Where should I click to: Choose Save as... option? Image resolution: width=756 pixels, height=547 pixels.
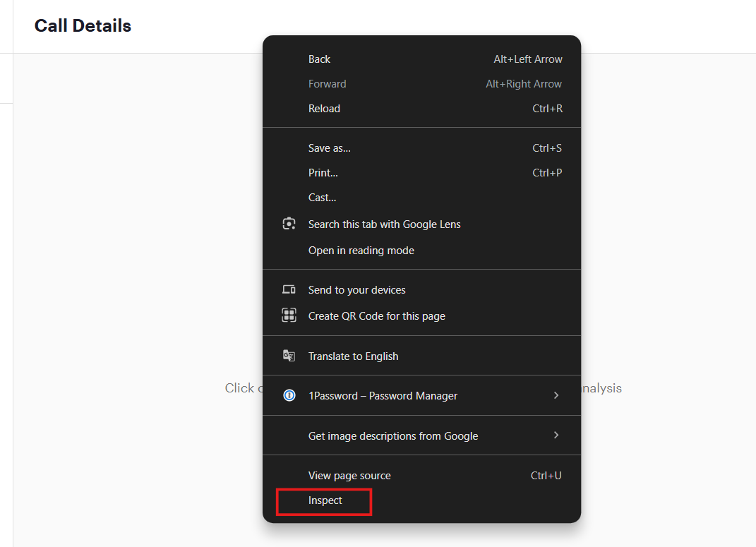(x=421, y=148)
